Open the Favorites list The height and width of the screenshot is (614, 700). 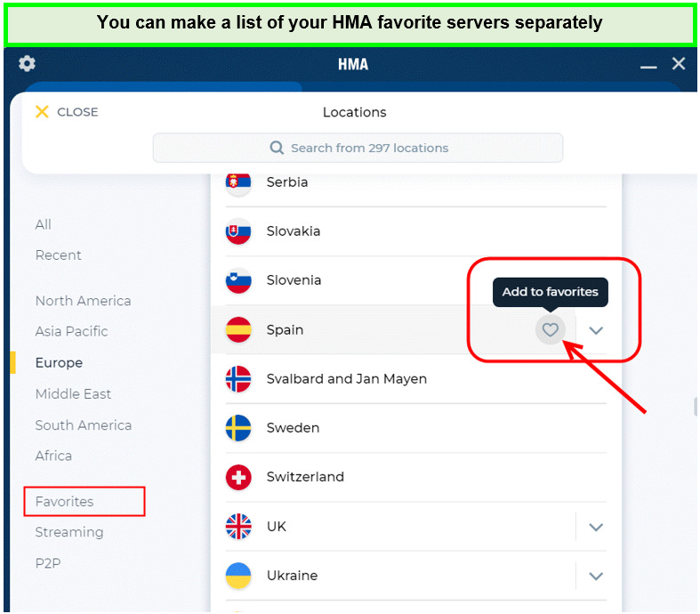[64, 502]
